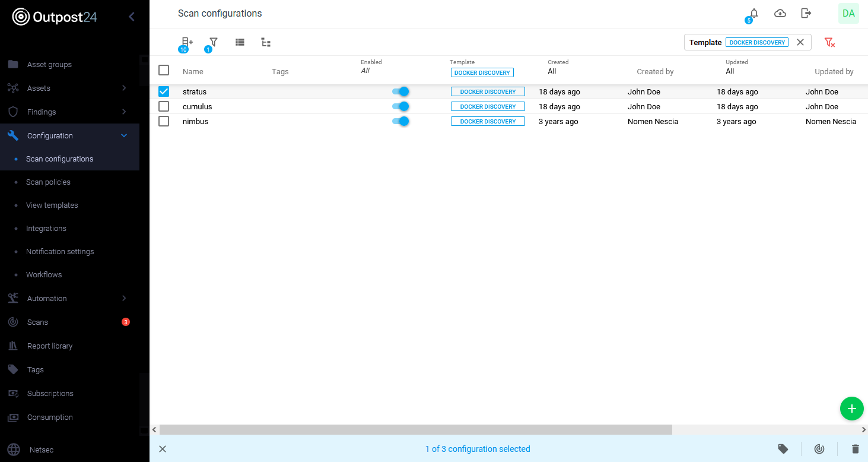
Task: Click the scrollbar left arrow
Action: pyautogui.click(x=155, y=429)
